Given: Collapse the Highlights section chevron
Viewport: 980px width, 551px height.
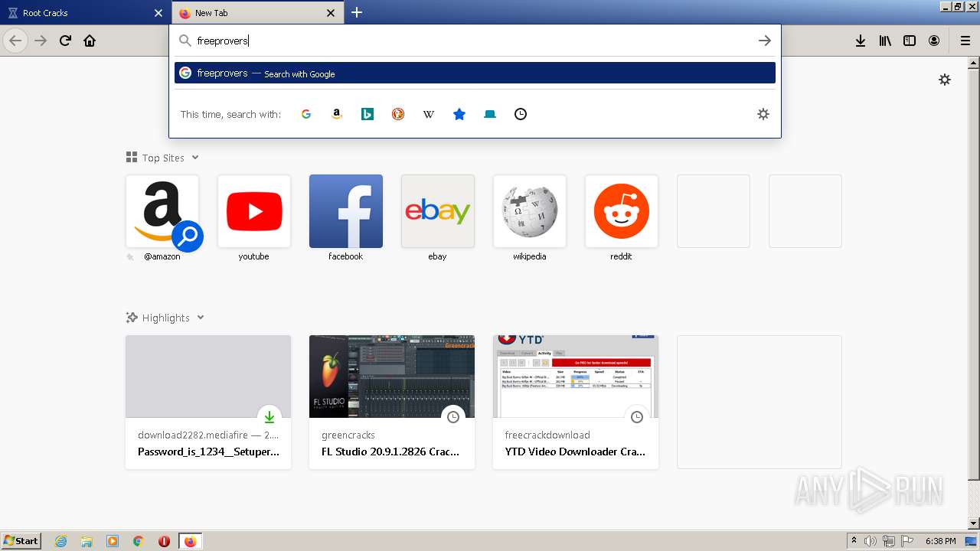Looking at the screenshot, I should pyautogui.click(x=201, y=318).
